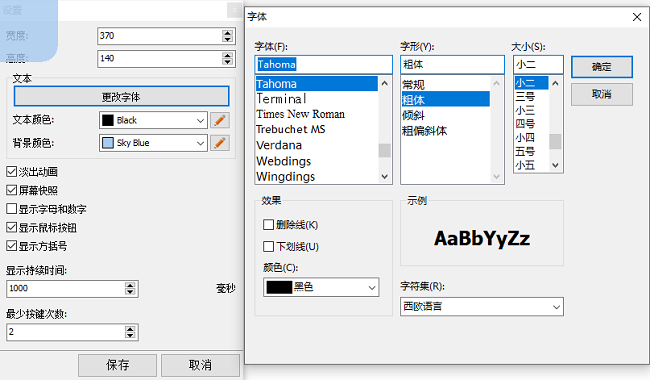Click the sky blue background swatch
The height and width of the screenshot is (380, 650).
click(108, 143)
